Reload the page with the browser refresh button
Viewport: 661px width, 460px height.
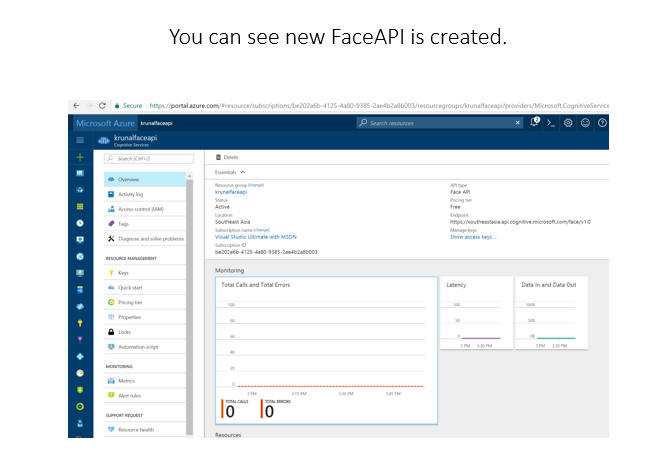pos(103,105)
